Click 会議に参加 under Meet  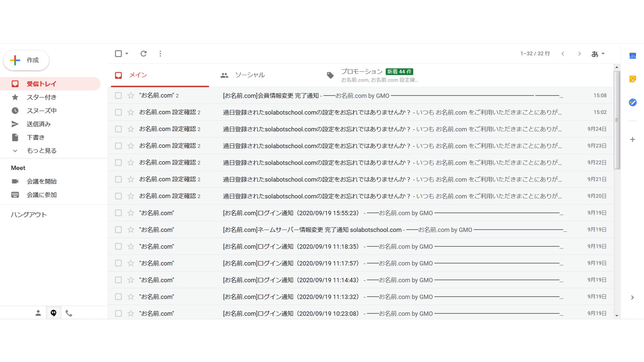tap(41, 195)
